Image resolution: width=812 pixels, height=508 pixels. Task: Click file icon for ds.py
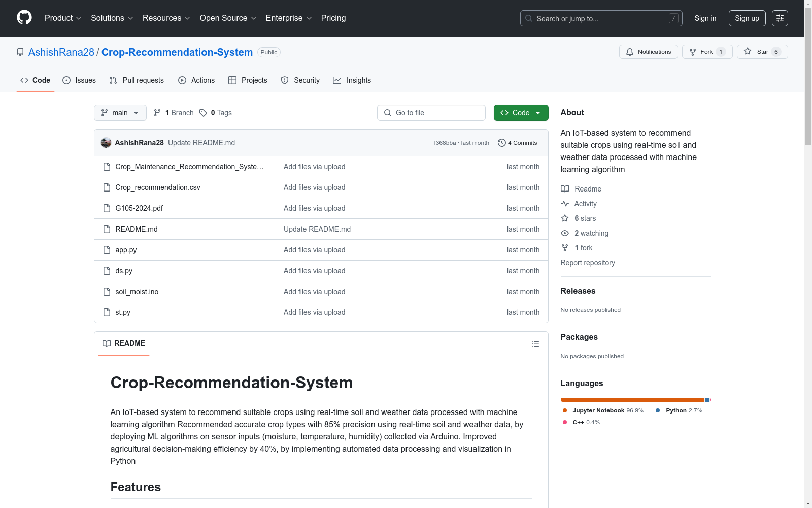coord(107,271)
